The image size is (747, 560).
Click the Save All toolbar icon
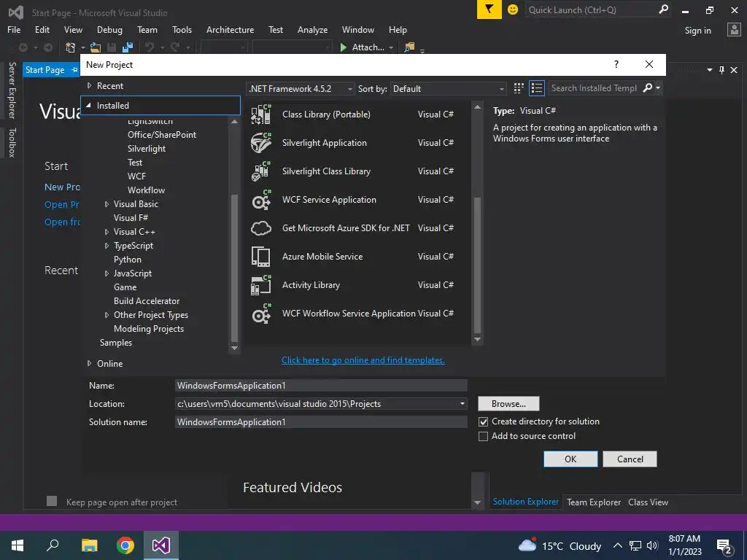[x=128, y=47]
